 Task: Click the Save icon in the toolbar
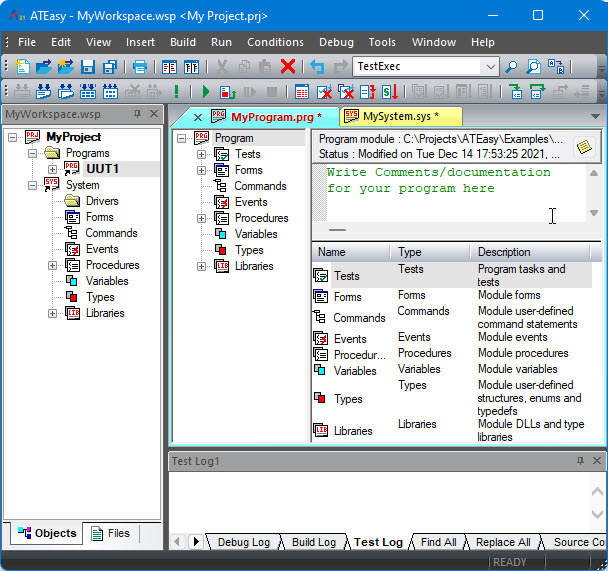point(88,67)
